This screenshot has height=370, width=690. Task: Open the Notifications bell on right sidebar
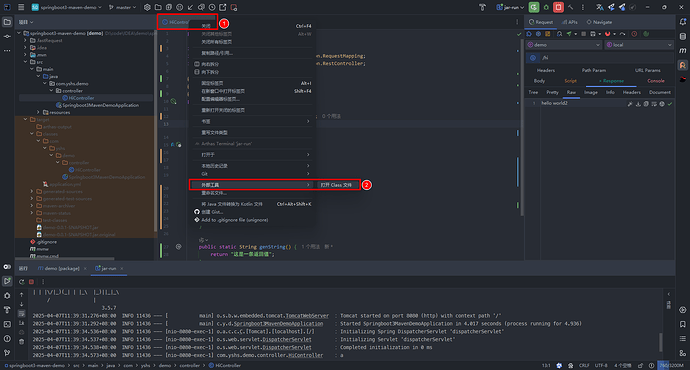point(683,22)
